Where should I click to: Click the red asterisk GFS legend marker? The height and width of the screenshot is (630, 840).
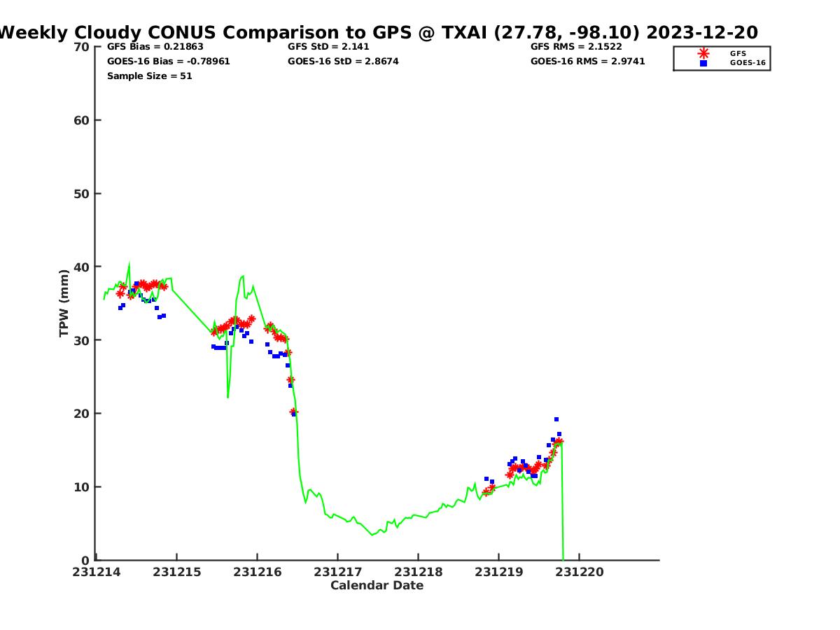pyautogui.click(x=703, y=53)
